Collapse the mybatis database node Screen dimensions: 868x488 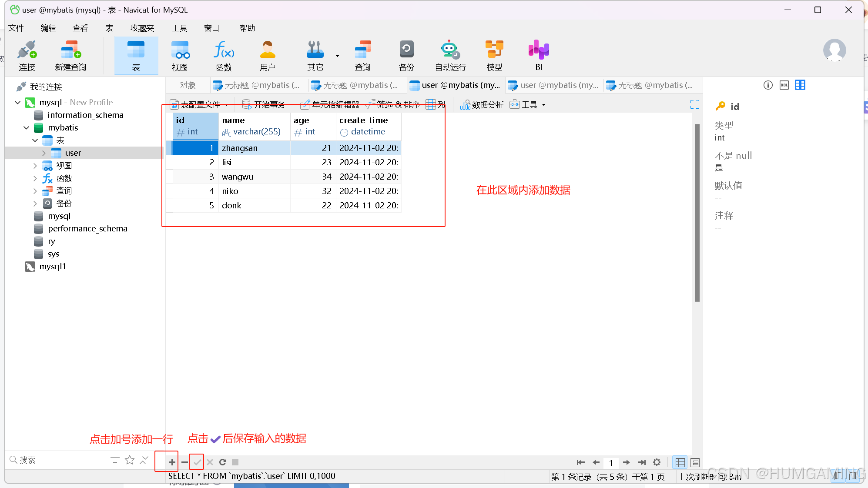click(x=26, y=127)
